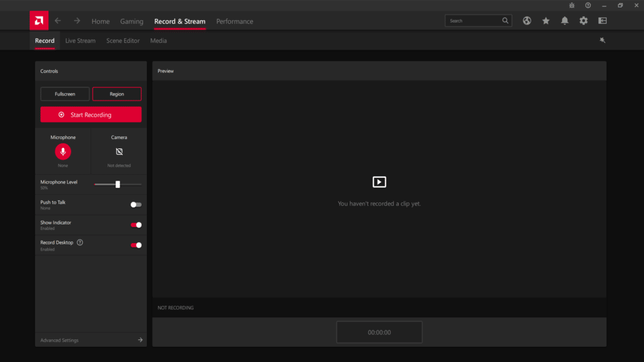
Task: Open favorites with the star icon
Action: [x=546, y=21]
